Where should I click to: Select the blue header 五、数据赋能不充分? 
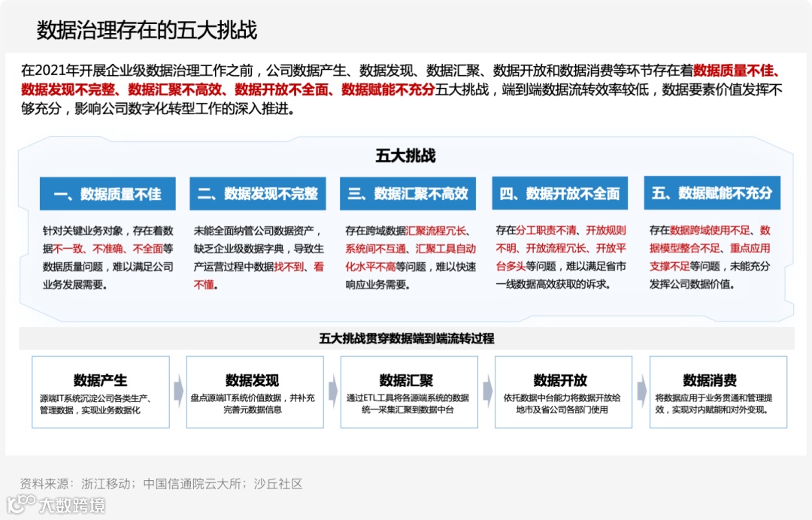712,192
